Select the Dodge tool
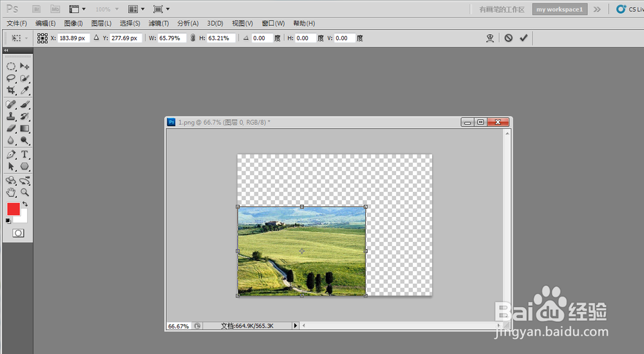644x354 pixels. click(24, 140)
